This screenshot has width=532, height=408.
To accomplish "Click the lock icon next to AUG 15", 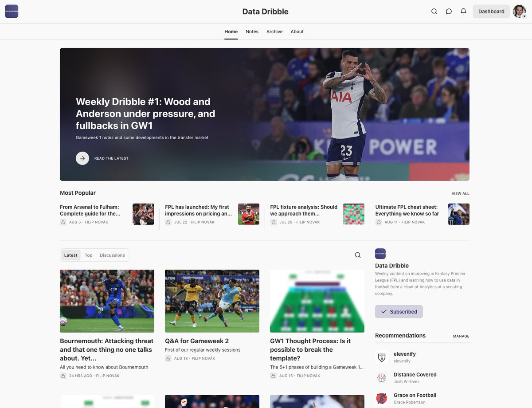I will tap(273, 376).
